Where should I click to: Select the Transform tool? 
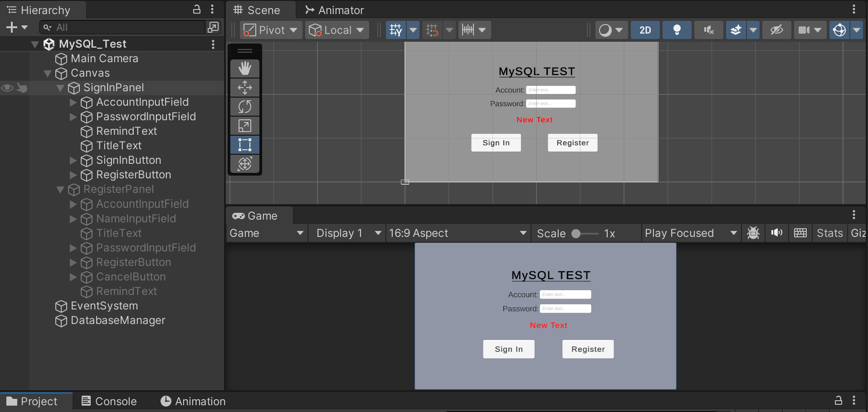pos(245,164)
